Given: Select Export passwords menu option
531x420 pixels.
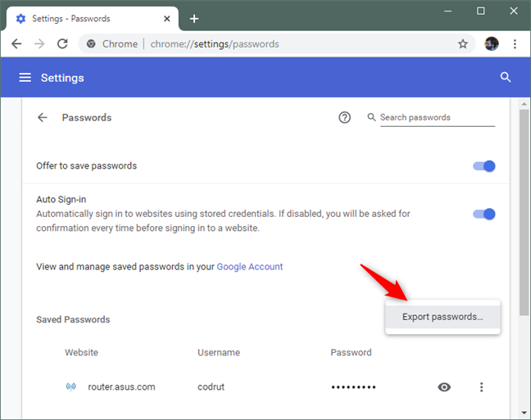Looking at the screenshot, I should pos(442,317).
